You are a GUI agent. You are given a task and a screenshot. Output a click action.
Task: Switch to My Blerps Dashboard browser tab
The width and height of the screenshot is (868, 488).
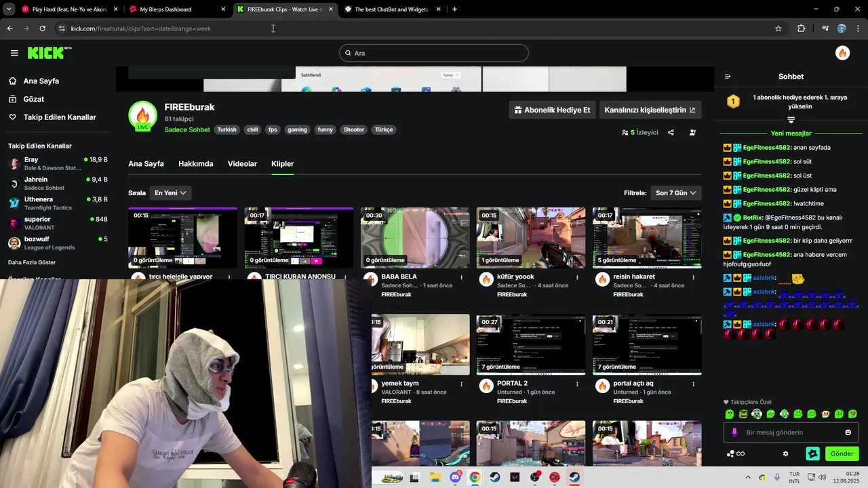click(178, 9)
